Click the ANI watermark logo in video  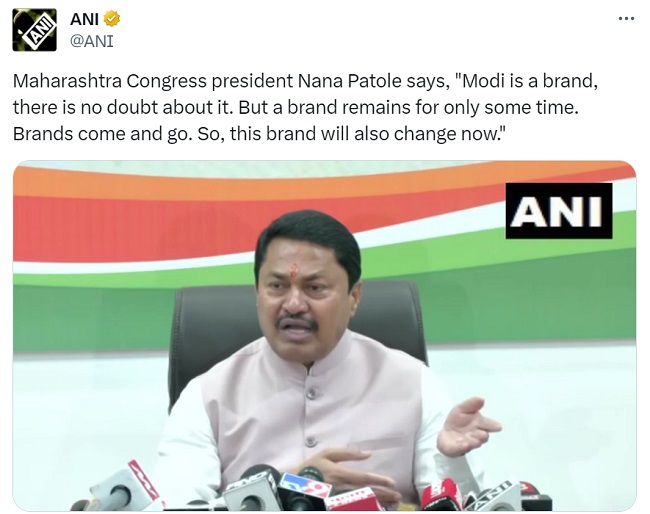559,211
